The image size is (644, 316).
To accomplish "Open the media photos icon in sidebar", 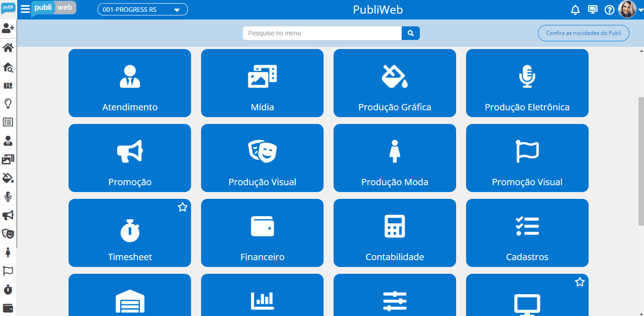I will (x=8, y=159).
